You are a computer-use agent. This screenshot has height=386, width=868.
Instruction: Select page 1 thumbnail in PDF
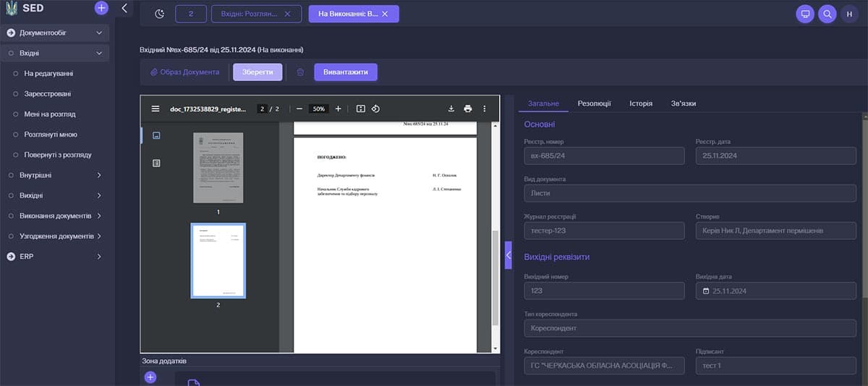click(218, 167)
